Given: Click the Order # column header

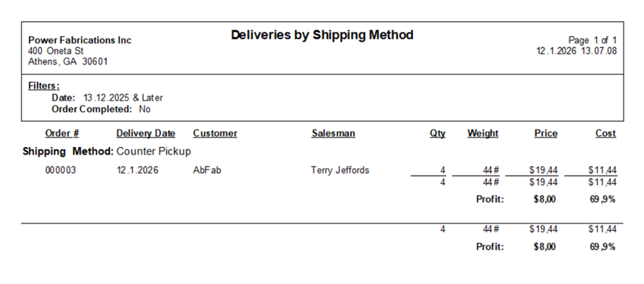Looking at the screenshot, I should tap(61, 133).
